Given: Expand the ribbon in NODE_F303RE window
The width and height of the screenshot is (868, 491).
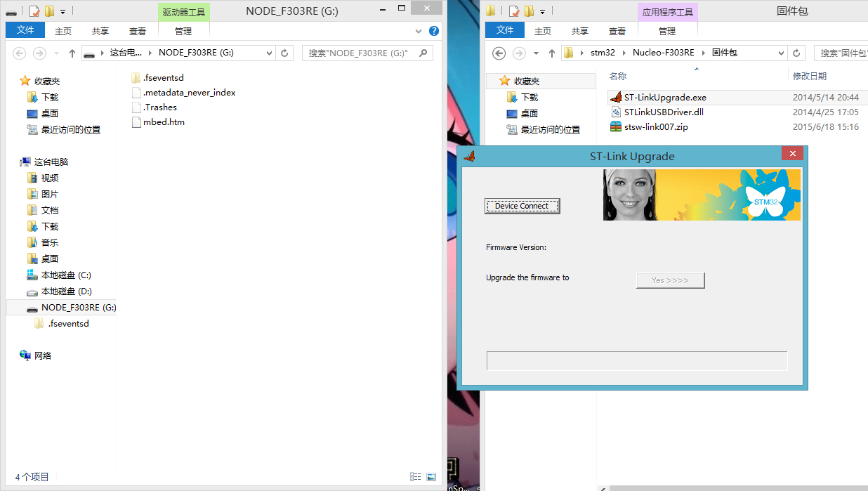Looking at the screenshot, I should click(x=419, y=31).
